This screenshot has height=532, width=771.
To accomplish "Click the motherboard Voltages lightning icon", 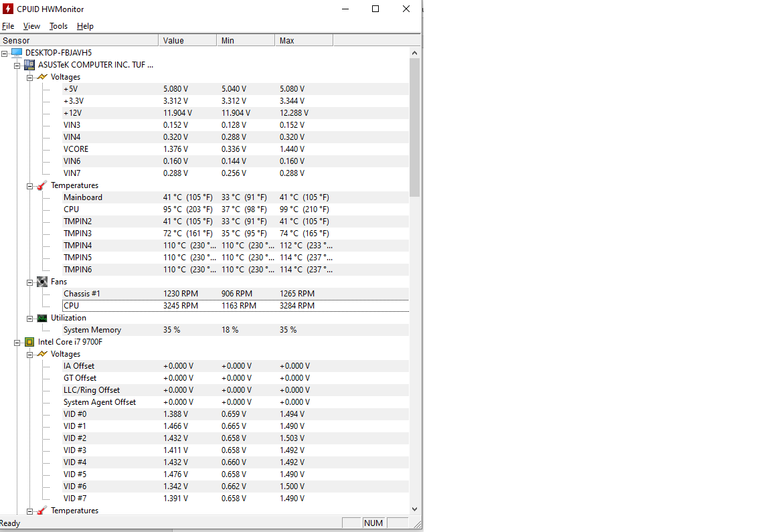I will [x=42, y=77].
